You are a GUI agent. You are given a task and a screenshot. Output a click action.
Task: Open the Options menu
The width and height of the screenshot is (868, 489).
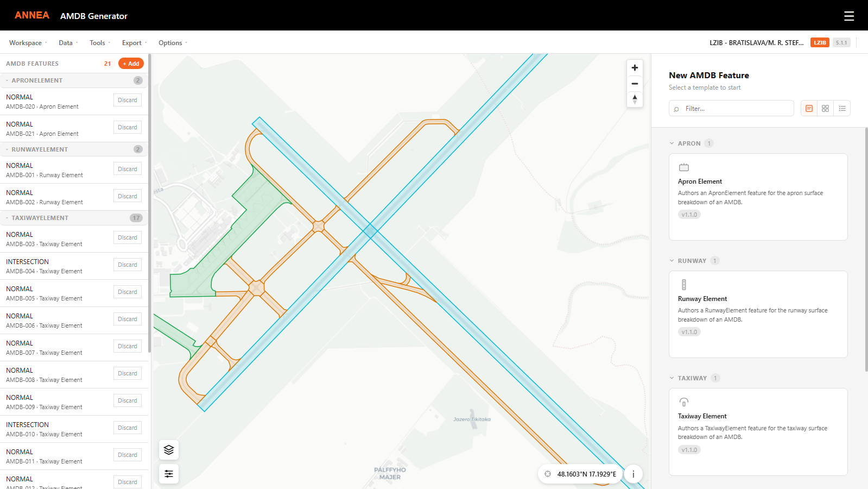pos(173,43)
